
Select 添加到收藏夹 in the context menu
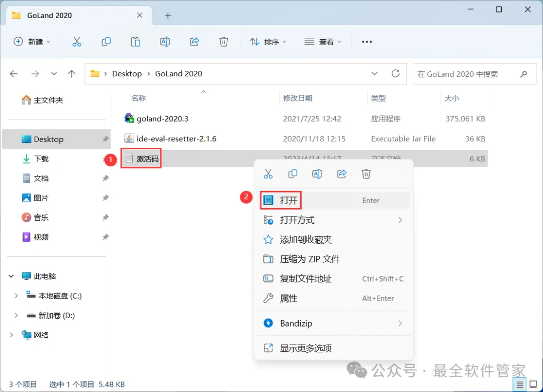(x=333, y=240)
